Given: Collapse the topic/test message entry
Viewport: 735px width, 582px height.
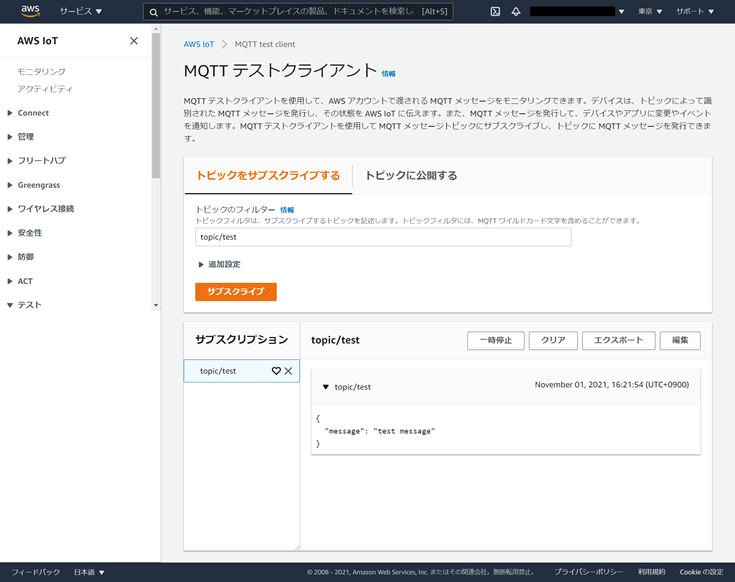Looking at the screenshot, I should pyautogui.click(x=326, y=387).
